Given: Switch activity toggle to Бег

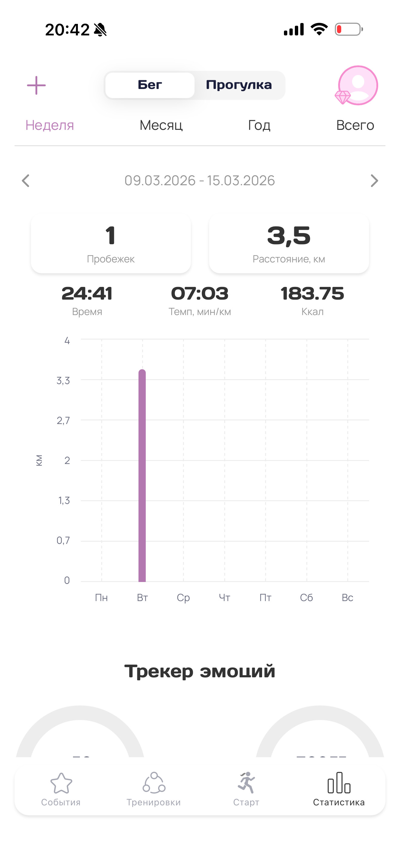Looking at the screenshot, I should pos(150,85).
